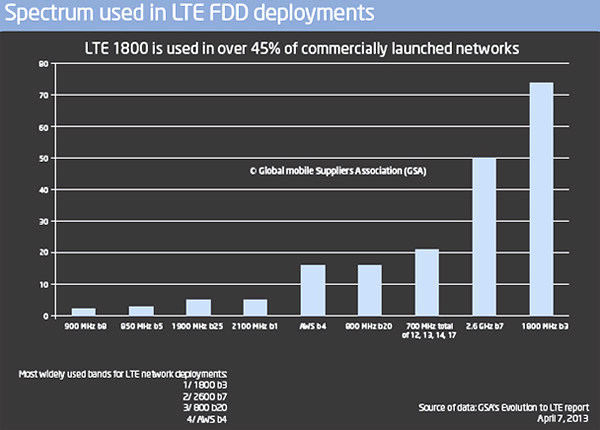Click the LTE 1800 chart subtitle
Screen dimensions: 600x430
click(x=302, y=49)
